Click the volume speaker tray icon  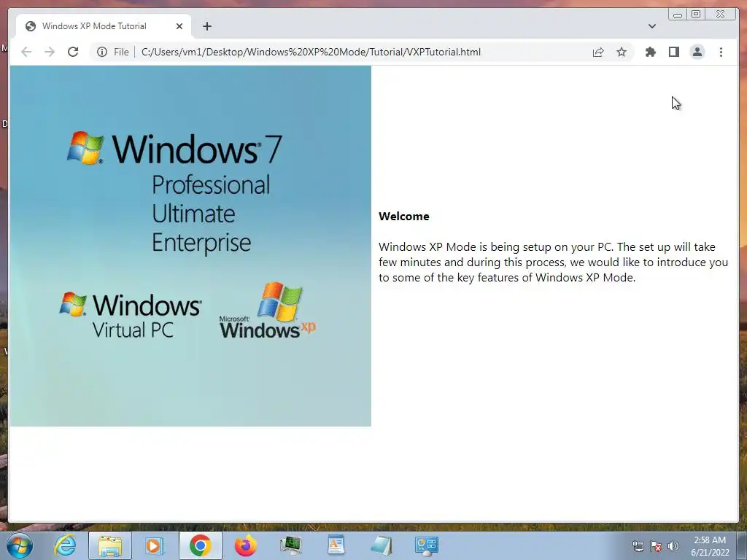pyautogui.click(x=673, y=547)
